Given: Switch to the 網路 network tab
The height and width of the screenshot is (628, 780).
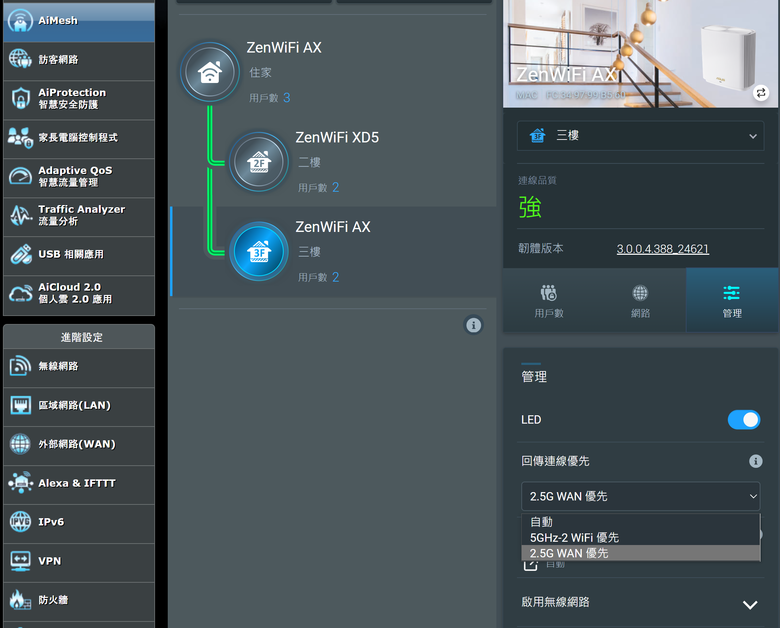Looking at the screenshot, I should coord(640,301).
